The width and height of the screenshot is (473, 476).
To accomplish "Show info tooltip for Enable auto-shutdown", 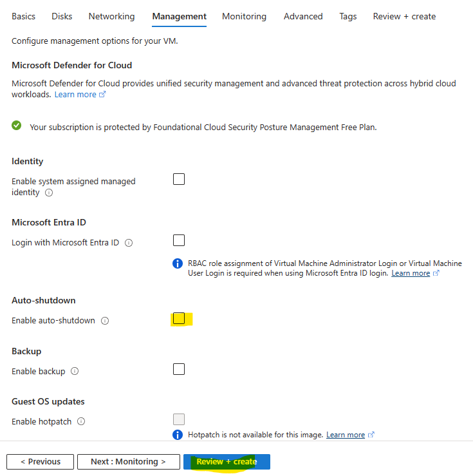I will [105, 321].
